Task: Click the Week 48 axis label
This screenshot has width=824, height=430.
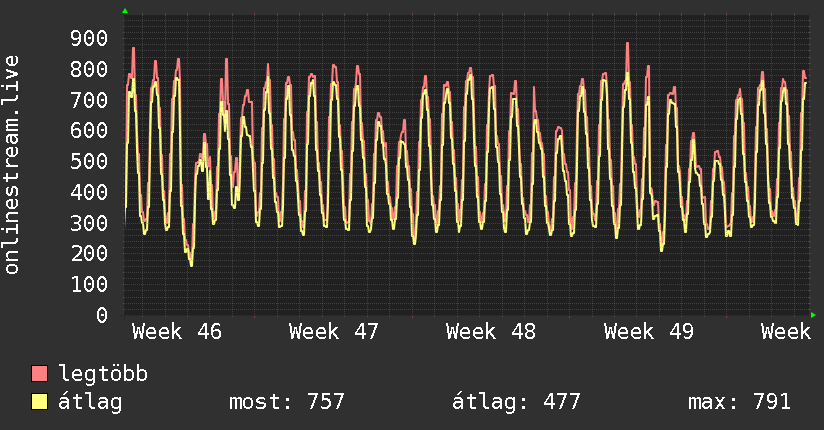Action: (491, 332)
